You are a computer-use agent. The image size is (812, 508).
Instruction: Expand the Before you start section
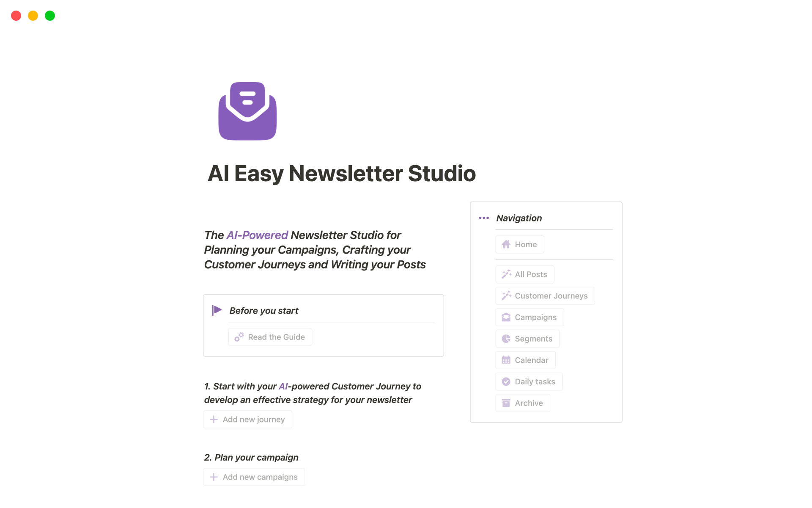coord(217,310)
